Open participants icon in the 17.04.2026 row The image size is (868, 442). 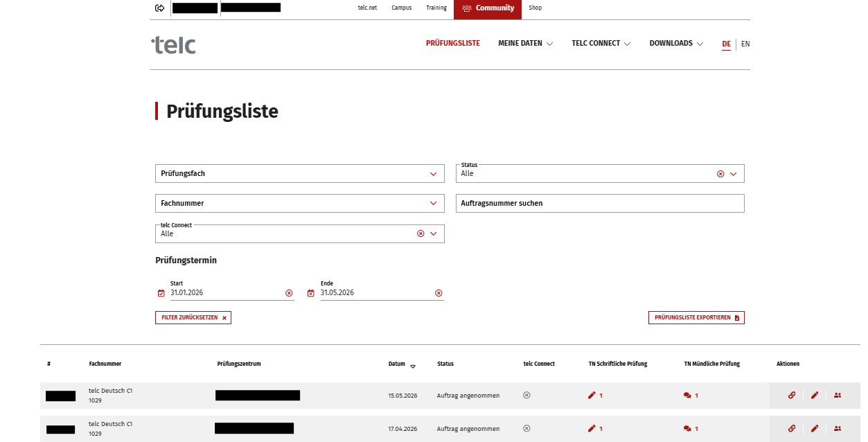[x=838, y=429]
